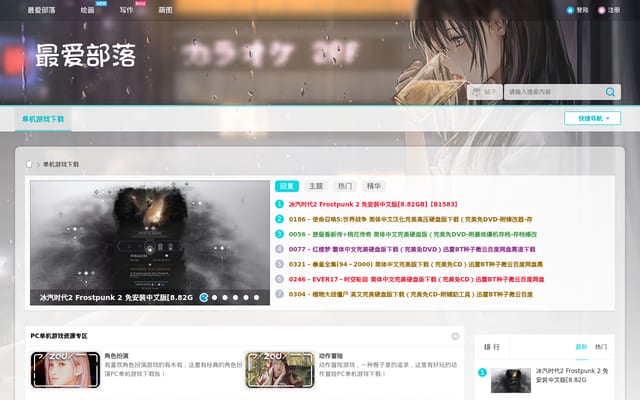Open the 动作冒险 category link
Image resolution: width=640 pixels, height=400 pixels.
(331, 356)
